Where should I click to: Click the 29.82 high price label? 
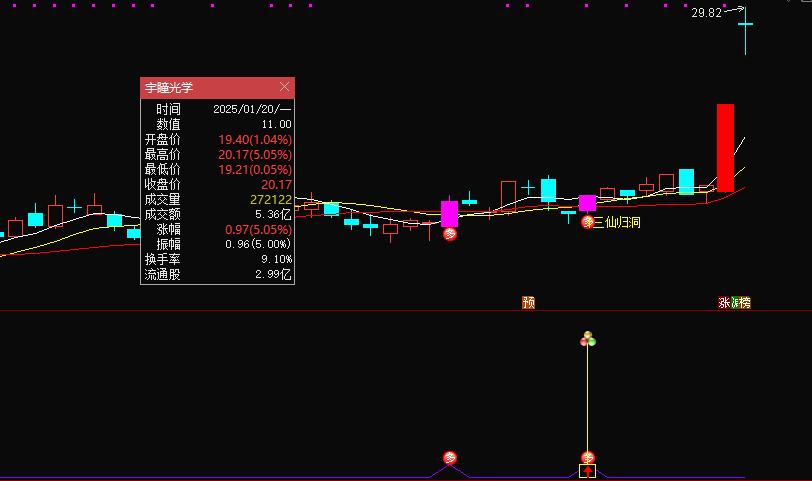(x=706, y=13)
